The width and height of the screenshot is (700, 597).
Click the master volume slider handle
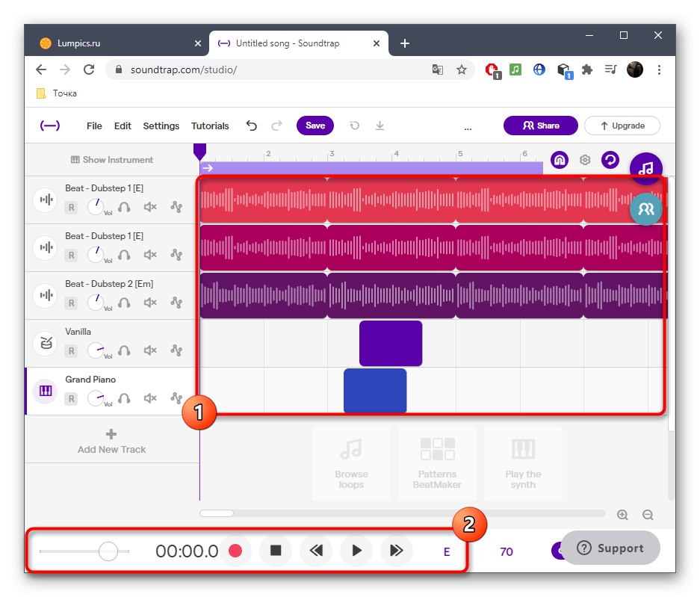coord(108,551)
